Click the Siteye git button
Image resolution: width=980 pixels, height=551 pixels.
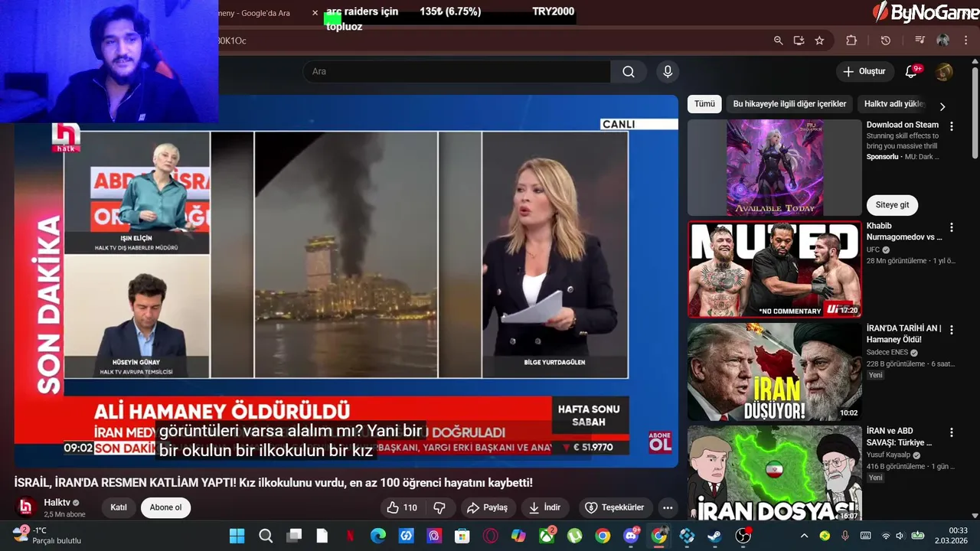[893, 205]
